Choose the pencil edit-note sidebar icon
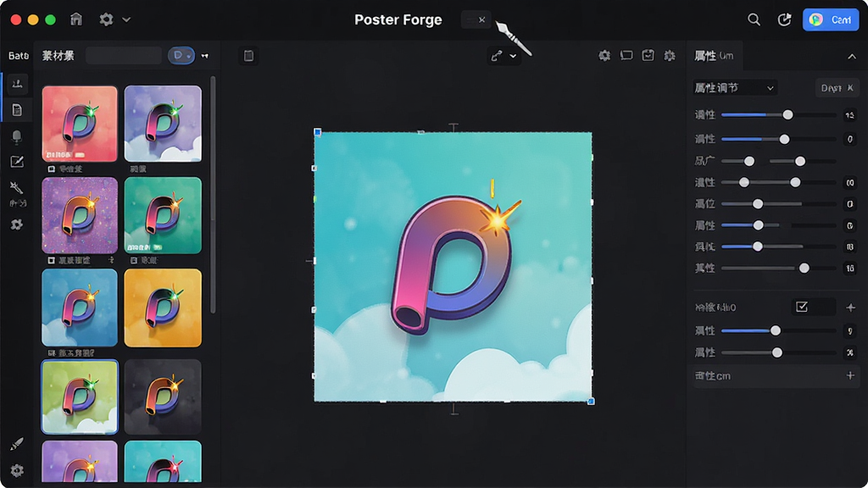This screenshot has width=868, height=488. 17,162
